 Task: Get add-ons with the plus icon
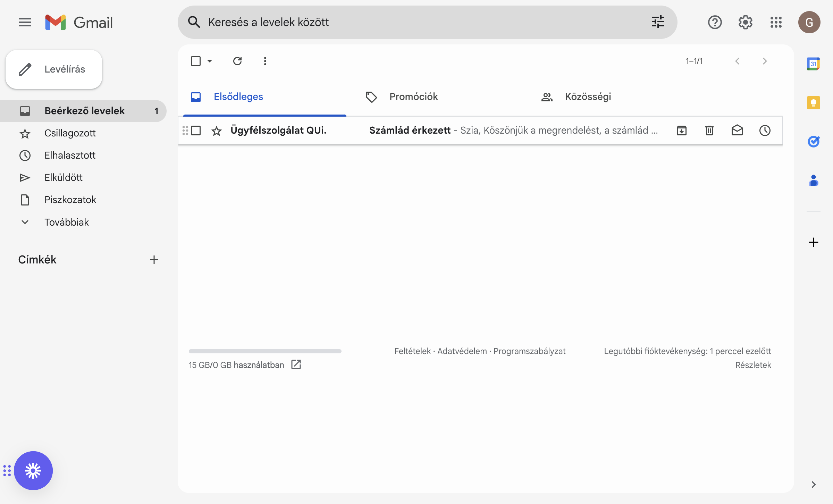point(813,242)
